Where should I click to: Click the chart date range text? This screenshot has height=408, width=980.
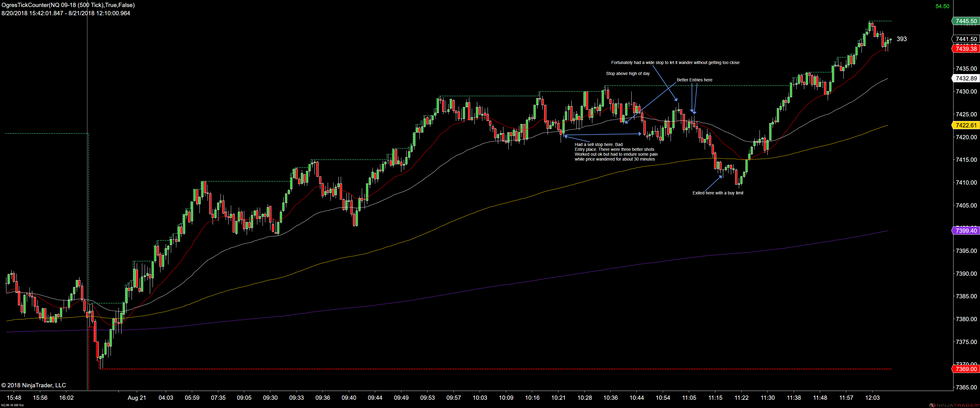click(66, 13)
